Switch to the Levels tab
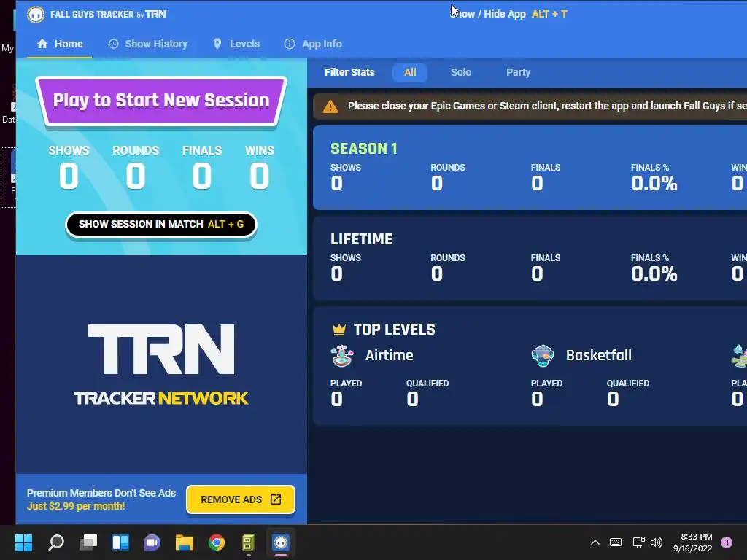The width and height of the screenshot is (747, 560). [x=236, y=44]
